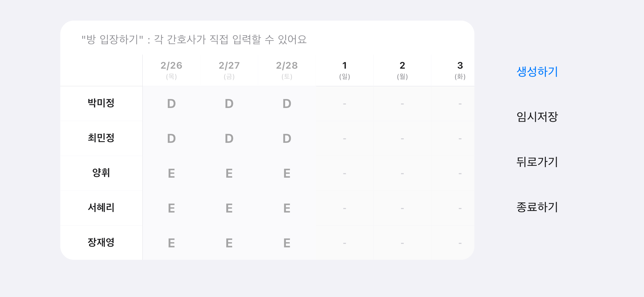Select the nurse name 박미정
This screenshot has width=644, height=297.
coord(101,103)
